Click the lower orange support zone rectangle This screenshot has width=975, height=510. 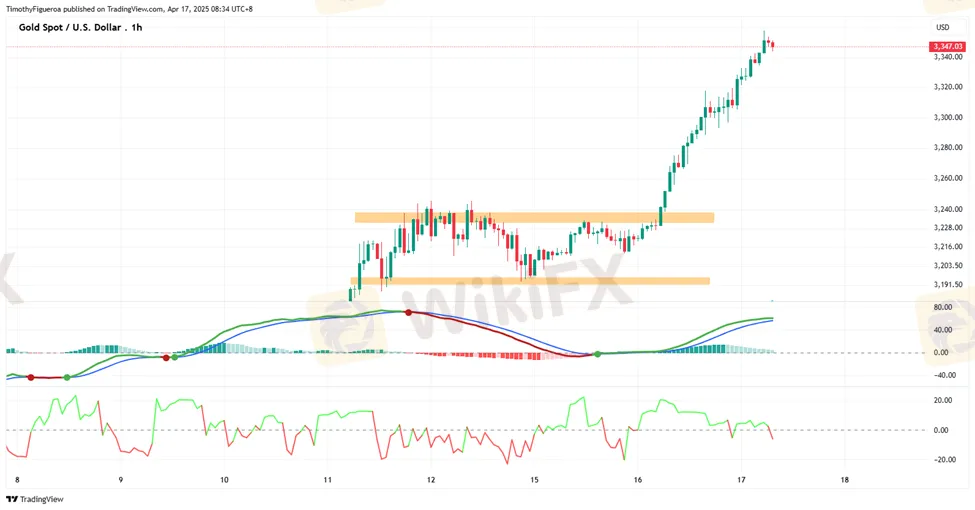click(x=530, y=281)
